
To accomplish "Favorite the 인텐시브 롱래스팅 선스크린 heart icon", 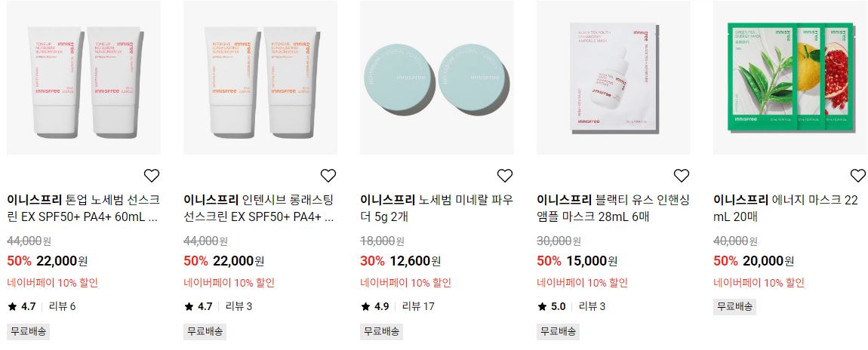I will [328, 176].
